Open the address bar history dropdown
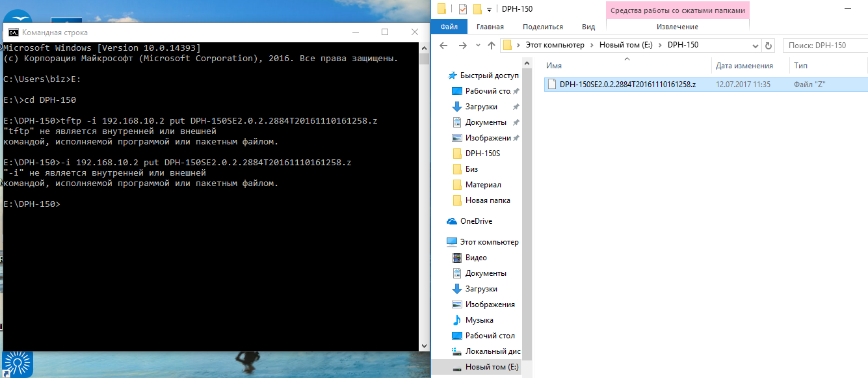The image size is (868, 378). point(754,46)
